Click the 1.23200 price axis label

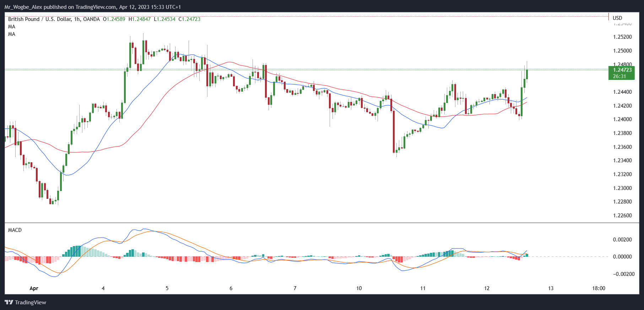click(x=622, y=174)
